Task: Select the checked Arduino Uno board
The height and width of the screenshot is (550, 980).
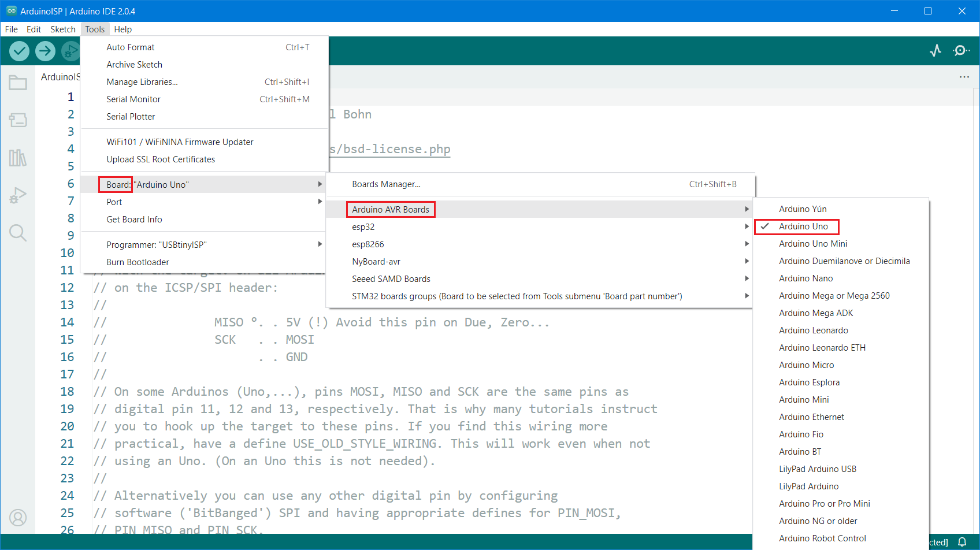Action: pos(803,226)
